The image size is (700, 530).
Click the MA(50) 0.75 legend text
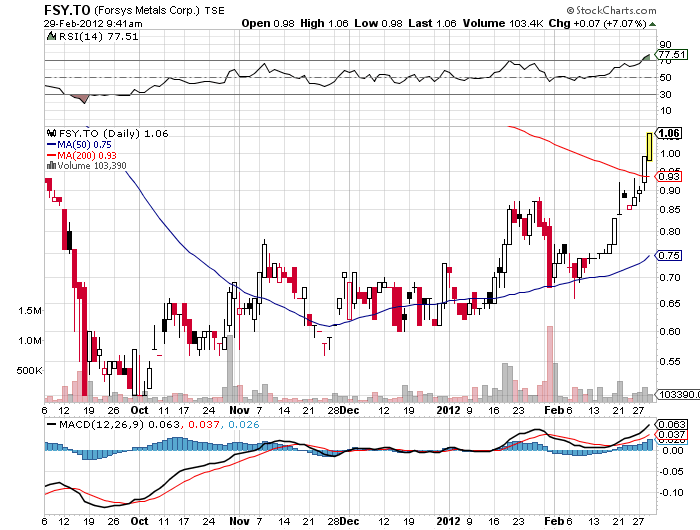(x=84, y=145)
